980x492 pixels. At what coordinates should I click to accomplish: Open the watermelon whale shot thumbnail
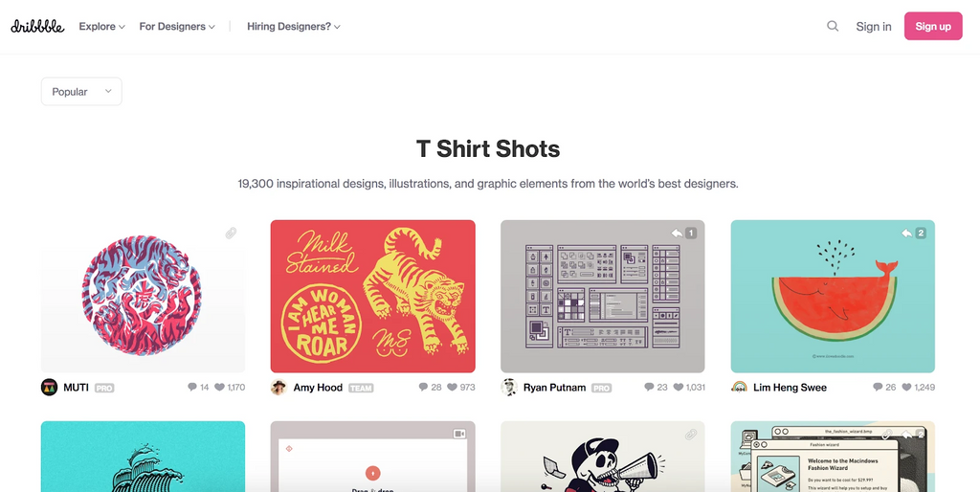[x=833, y=297]
